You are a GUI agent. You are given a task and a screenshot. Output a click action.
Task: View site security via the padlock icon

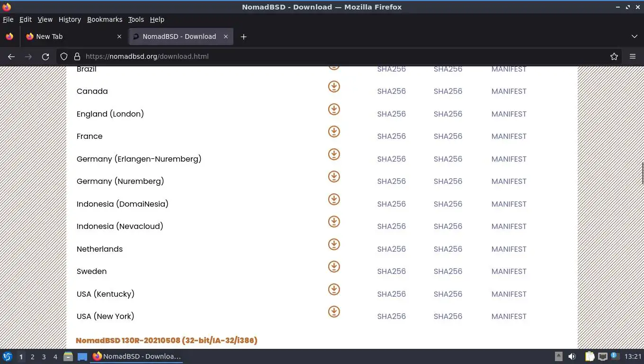pos(77,56)
